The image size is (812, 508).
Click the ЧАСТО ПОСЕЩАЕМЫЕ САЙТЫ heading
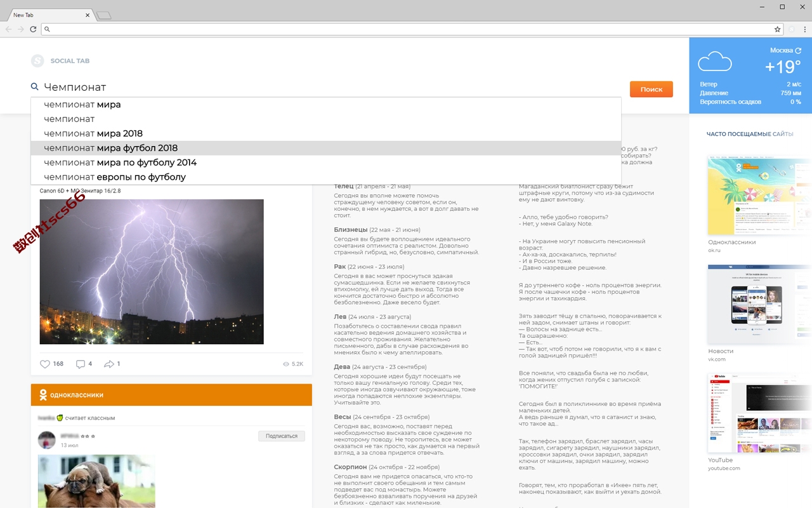click(750, 134)
